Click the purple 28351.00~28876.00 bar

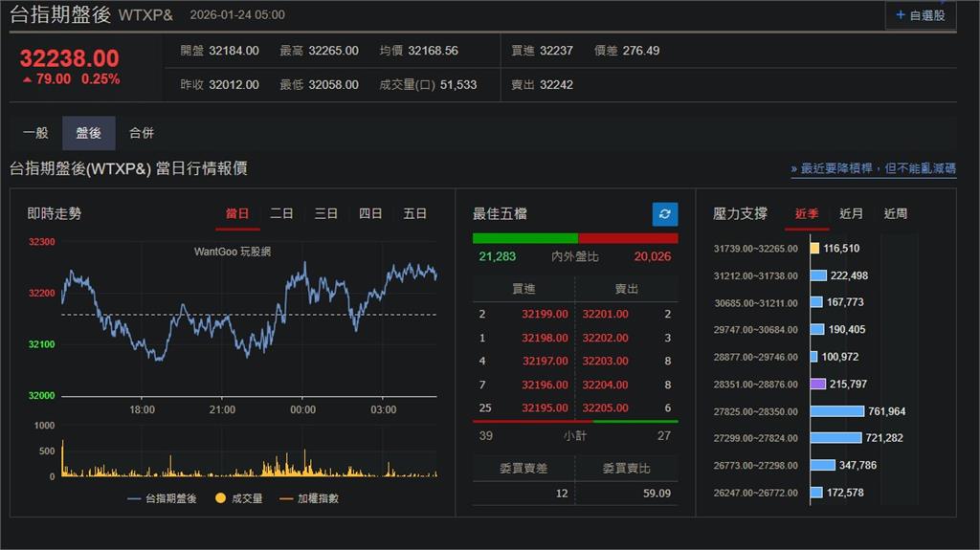coord(818,384)
